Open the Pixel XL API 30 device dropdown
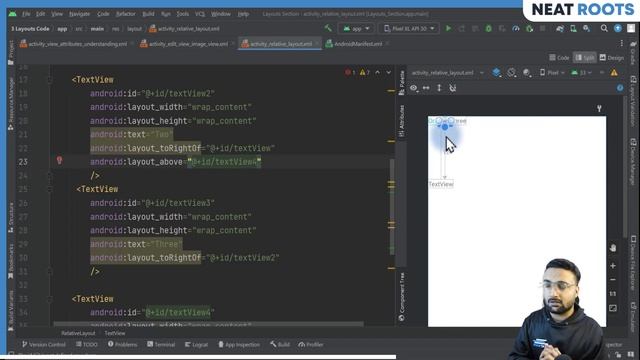The image size is (640, 360). point(409,29)
